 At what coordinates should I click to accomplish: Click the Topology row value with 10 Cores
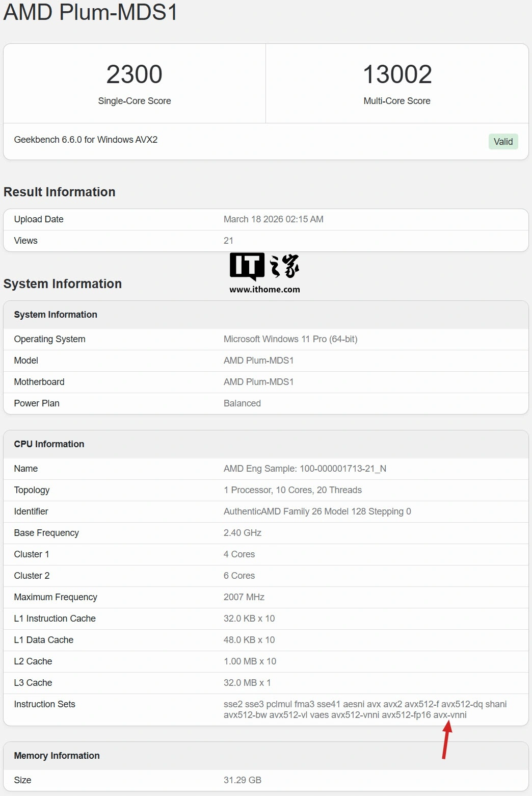pyautogui.click(x=292, y=490)
